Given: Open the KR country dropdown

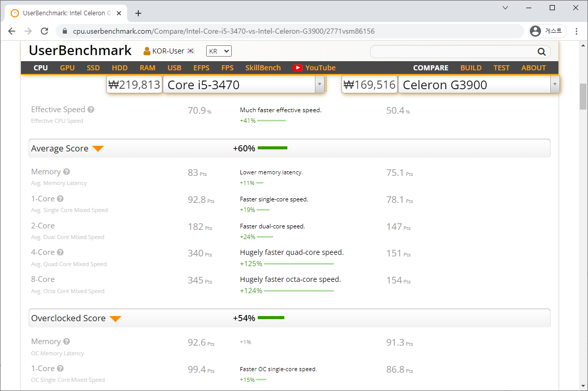Looking at the screenshot, I should [x=219, y=51].
